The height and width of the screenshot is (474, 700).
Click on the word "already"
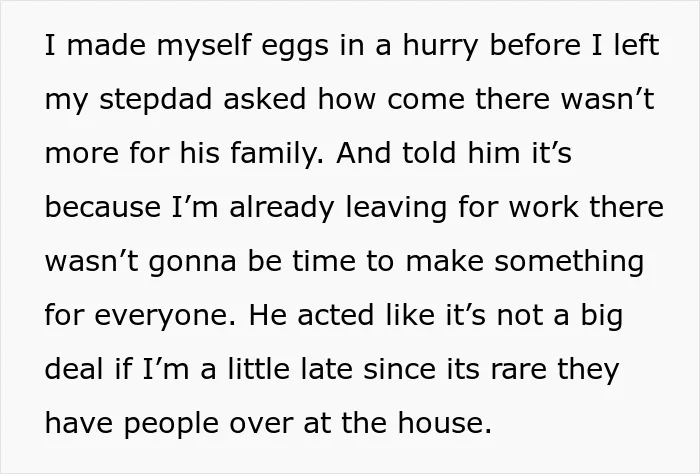tap(282, 208)
